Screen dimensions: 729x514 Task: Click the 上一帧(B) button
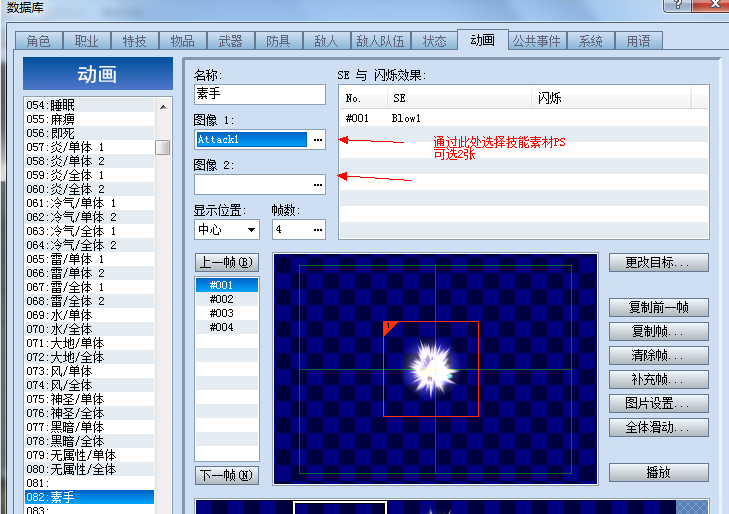coord(226,263)
